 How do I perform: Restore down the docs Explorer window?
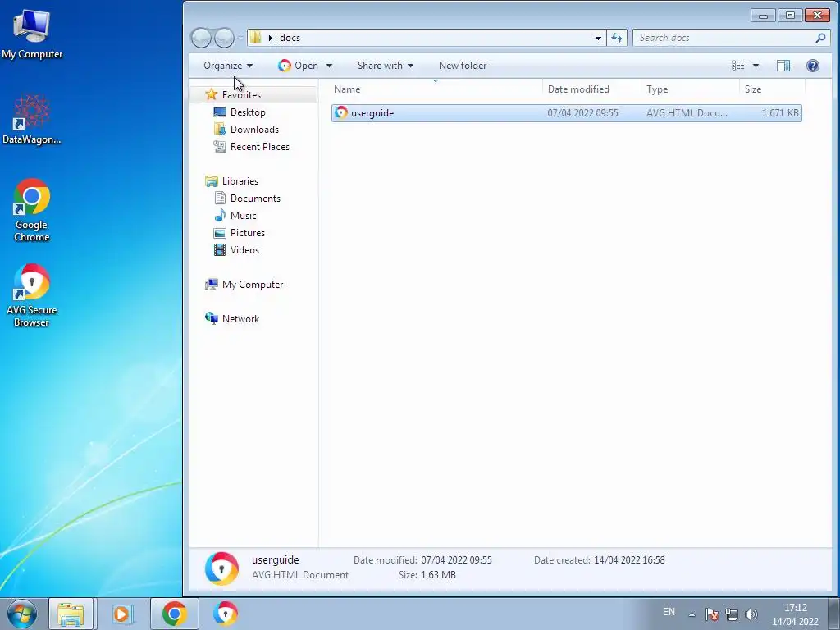click(x=790, y=16)
